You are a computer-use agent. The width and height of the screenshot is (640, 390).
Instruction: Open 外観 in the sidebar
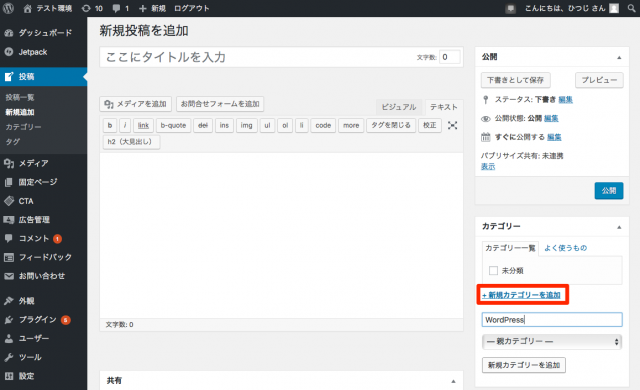pyautogui.click(x=43, y=301)
